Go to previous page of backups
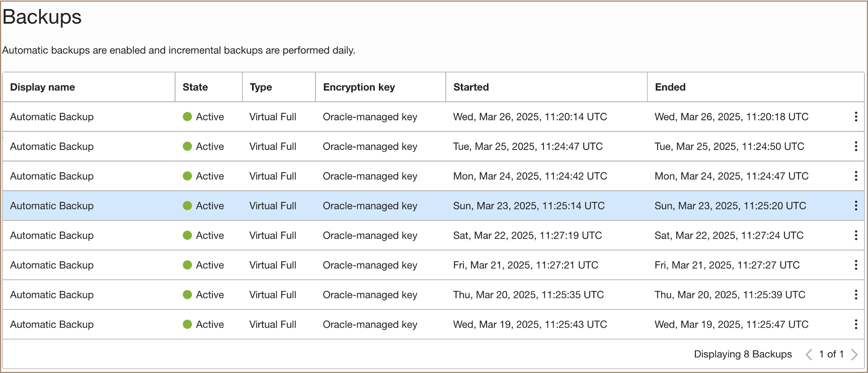The height and width of the screenshot is (373, 868). (x=809, y=354)
